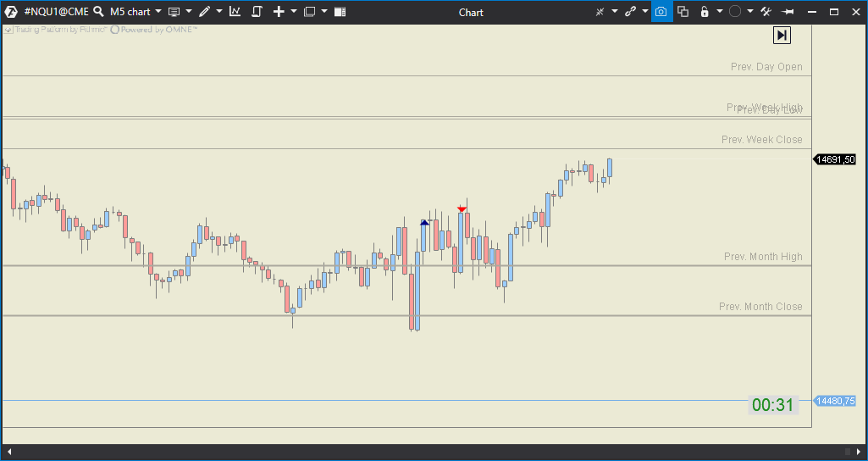Expand the circle indicator dropdown arrow
Viewport: 868px width, 461px height.
pyautogui.click(x=750, y=12)
